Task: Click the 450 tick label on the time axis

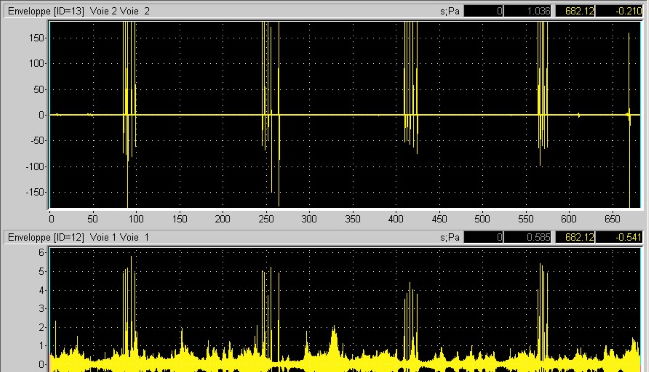Action: [x=439, y=219]
